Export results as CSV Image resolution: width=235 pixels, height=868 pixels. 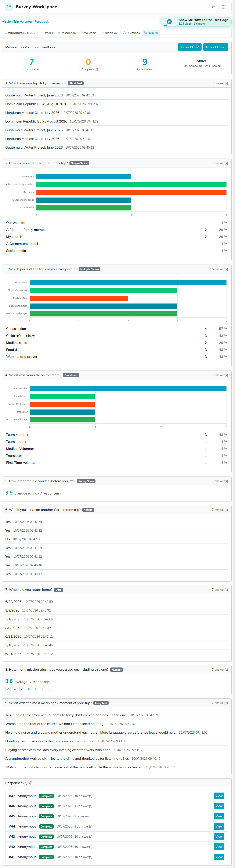point(189,47)
